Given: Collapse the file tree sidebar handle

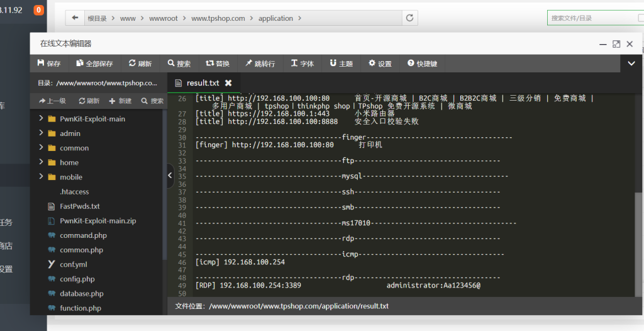Looking at the screenshot, I should (x=170, y=176).
